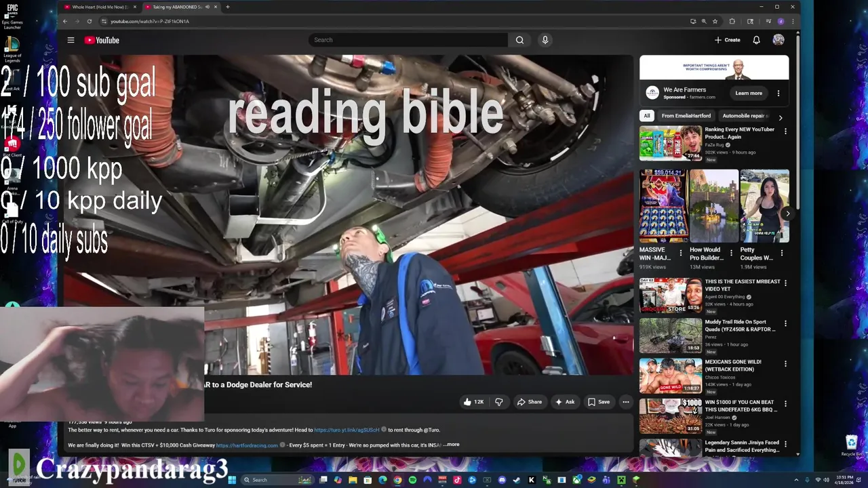Open Steam from the taskbar
The height and width of the screenshot is (488, 868).
[516, 480]
